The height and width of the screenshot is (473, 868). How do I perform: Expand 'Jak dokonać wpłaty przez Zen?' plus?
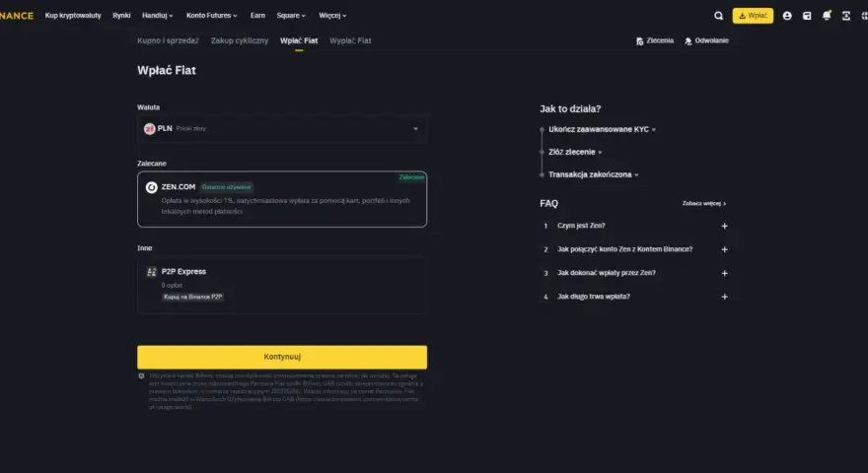(x=724, y=273)
